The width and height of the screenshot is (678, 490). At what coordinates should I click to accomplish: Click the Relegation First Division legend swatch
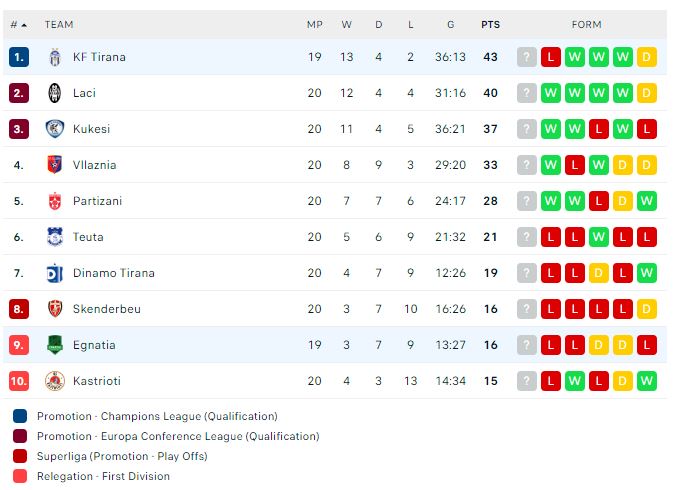pos(20,476)
